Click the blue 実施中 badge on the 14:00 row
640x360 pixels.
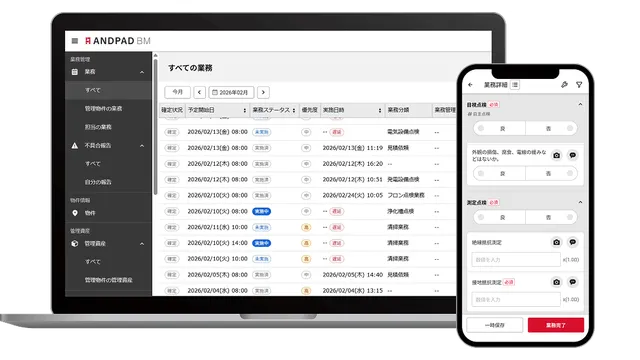[262, 243]
